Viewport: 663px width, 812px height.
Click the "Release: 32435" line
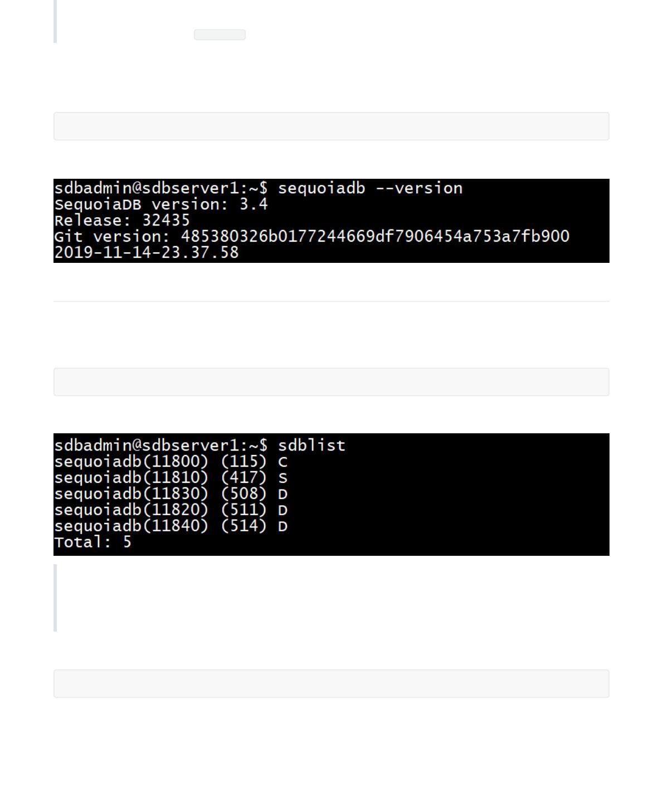[121, 220]
